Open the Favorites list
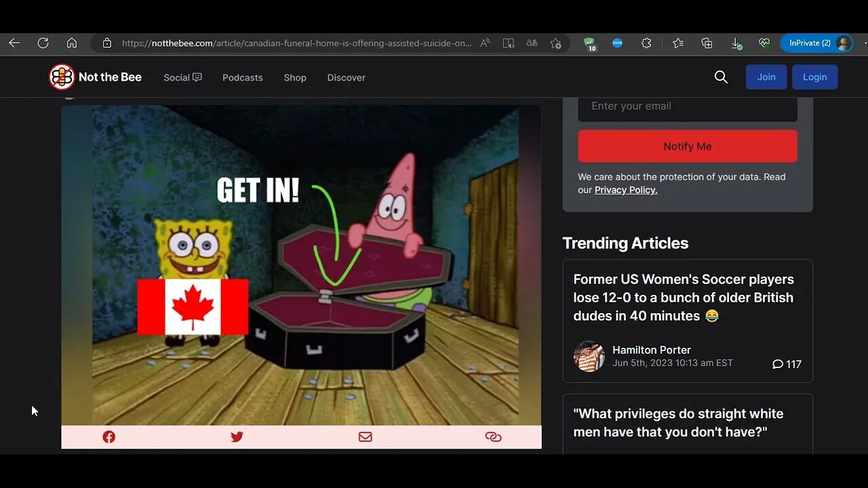 (x=678, y=43)
